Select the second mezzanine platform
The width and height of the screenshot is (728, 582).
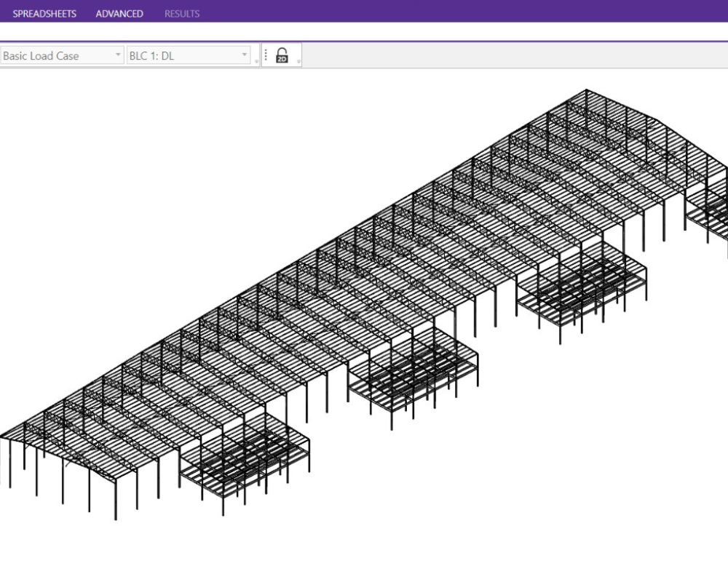click(413, 375)
